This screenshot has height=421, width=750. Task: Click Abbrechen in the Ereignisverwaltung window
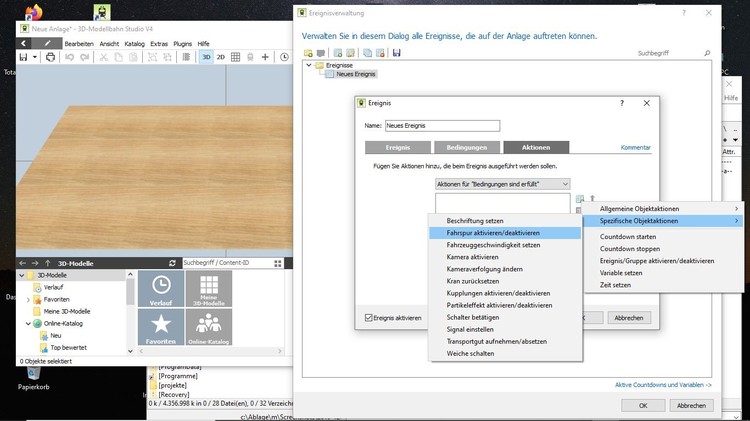pyautogui.click(x=691, y=405)
